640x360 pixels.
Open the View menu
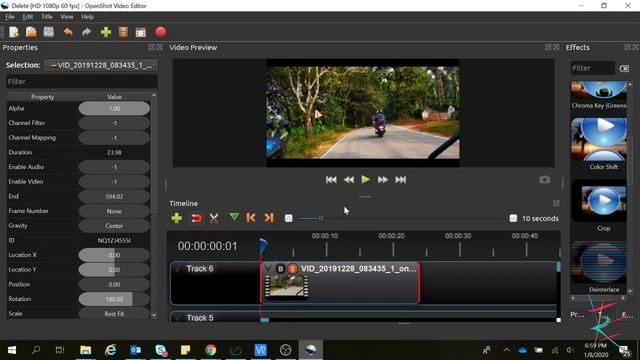[x=67, y=17]
